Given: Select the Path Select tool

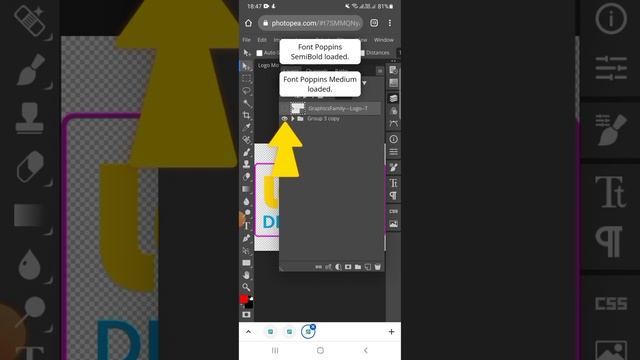Looking at the screenshot, I should click(x=246, y=250).
